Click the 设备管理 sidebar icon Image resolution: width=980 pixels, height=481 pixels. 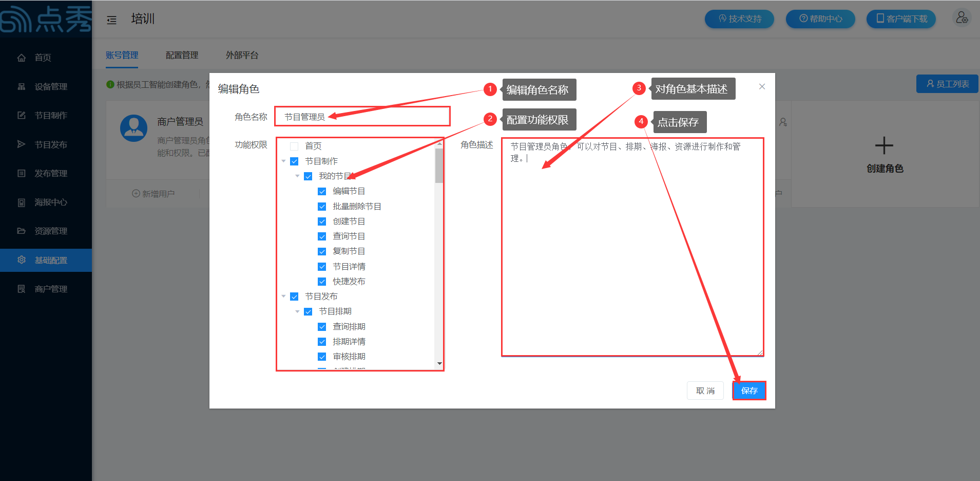coord(22,86)
